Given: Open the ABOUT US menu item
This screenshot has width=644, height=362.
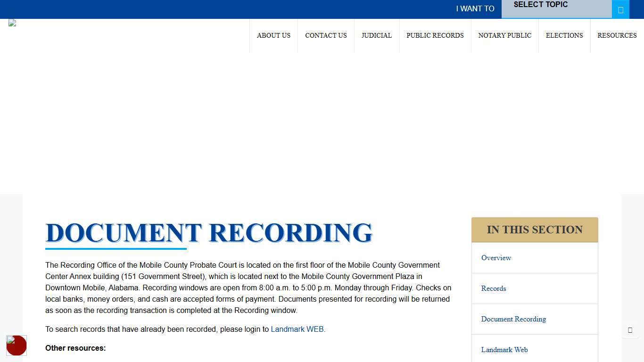Looking at the screenshot, I should pyautogui.click(x=273, y=35).
